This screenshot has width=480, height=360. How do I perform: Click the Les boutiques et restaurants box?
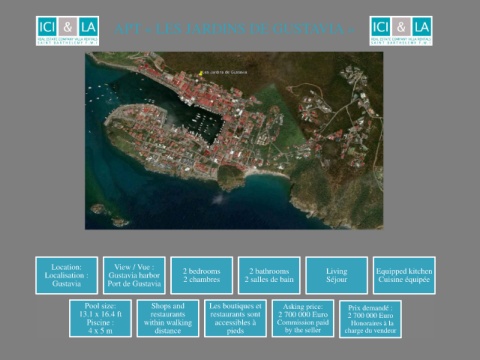pyautogui.click(x=235, y=318)
